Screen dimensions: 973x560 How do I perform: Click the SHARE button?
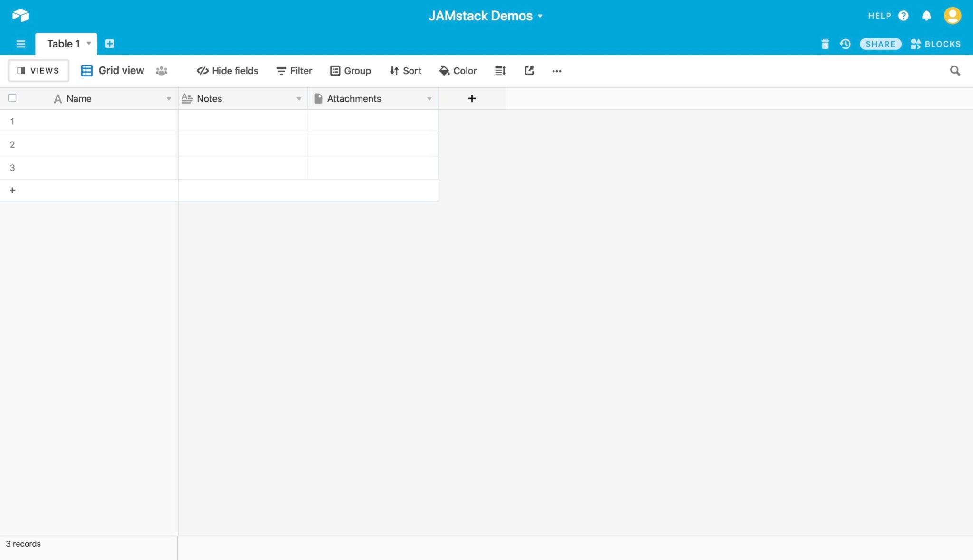coord(880,44)
